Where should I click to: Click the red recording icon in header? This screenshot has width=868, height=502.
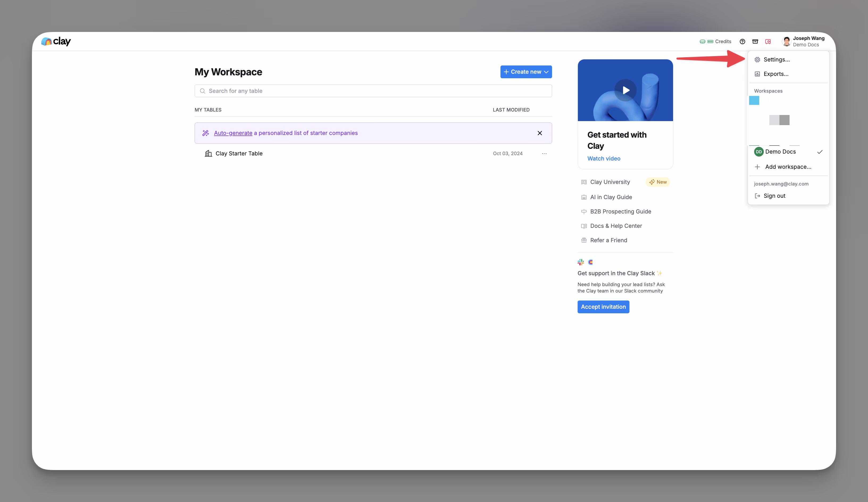(x=768, y=41)
